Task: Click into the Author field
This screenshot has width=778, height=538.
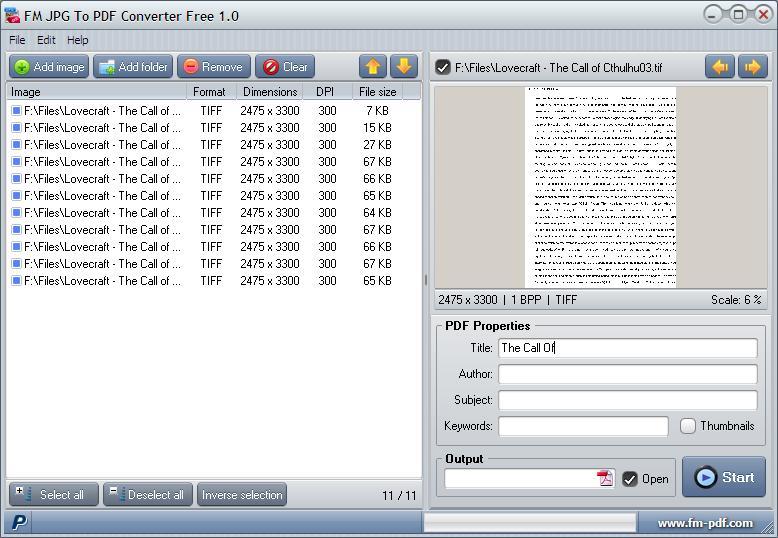Action: (628, 374)
